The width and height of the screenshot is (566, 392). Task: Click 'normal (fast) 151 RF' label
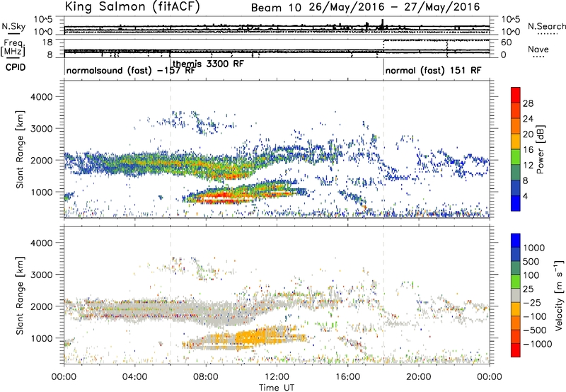click(x=433, y=70)
